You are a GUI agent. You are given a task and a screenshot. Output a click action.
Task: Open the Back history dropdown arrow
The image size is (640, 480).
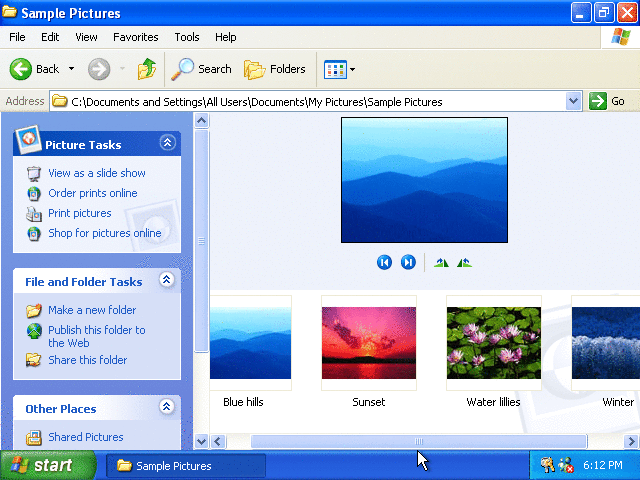coord(71,69)
